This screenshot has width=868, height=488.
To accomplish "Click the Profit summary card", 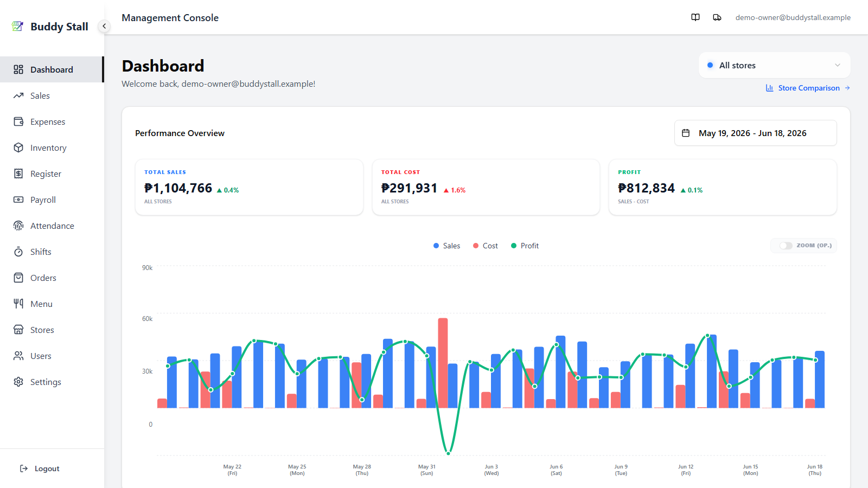I will (x=723, y=187).
